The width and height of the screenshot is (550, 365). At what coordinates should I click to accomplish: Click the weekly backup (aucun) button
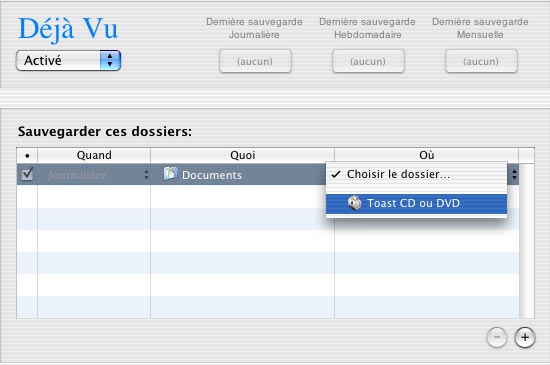coord(368,61)
